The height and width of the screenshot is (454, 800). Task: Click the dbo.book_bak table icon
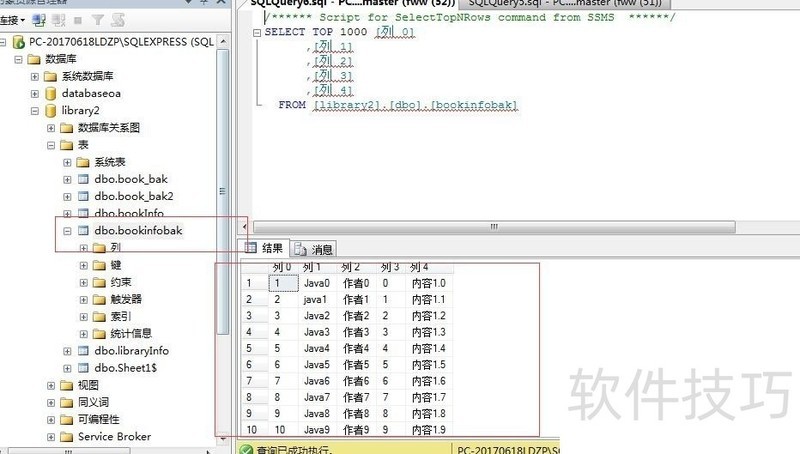[83, 179]
